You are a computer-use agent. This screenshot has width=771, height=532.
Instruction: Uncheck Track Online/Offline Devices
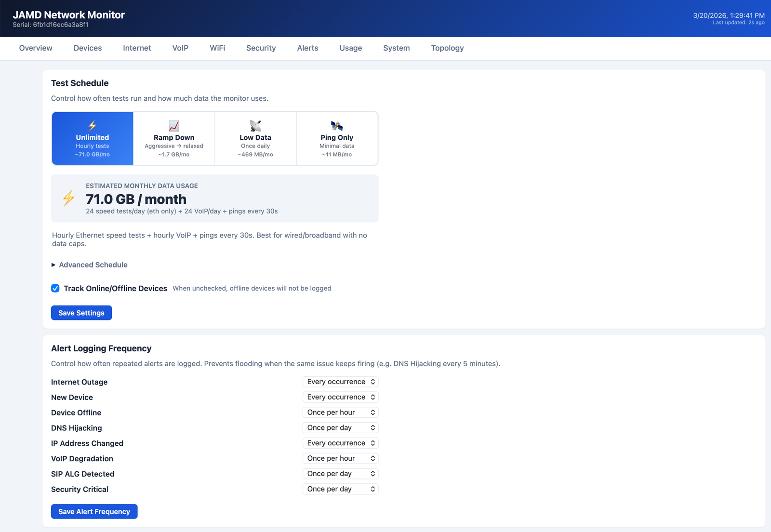55,288
